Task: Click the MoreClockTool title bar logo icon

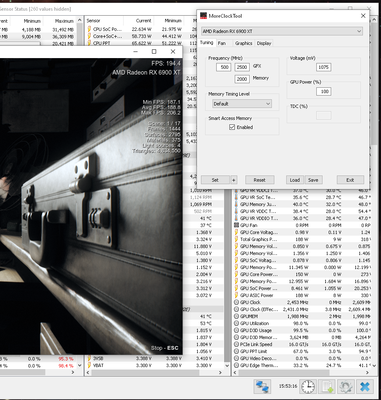Action: (x=203, y=16)
